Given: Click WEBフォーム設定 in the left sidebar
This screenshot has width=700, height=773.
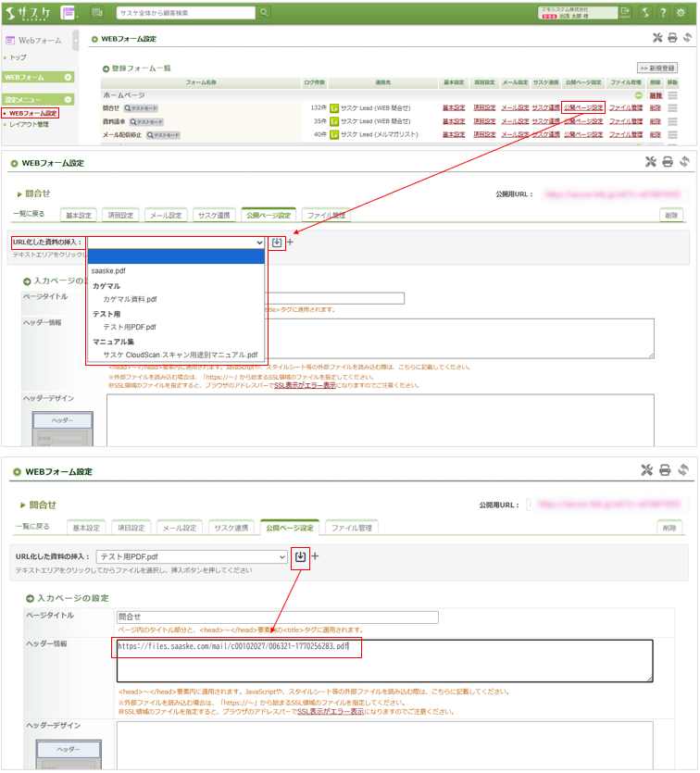Looking at the screenshot, I should [x=33, y=113].
